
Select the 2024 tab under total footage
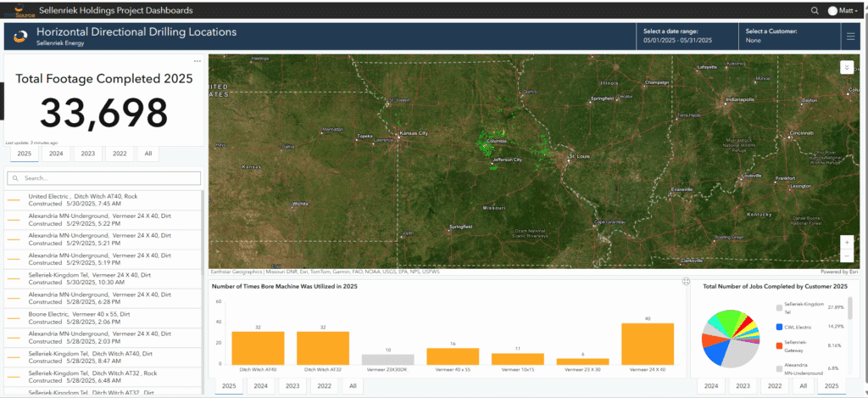point(56,154)
